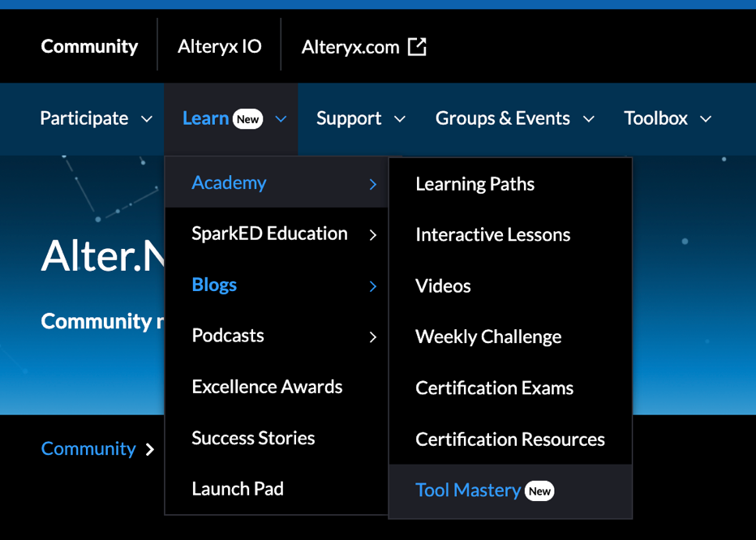Open the Support dropdown menu
Screen dimensions: 756x540
[349, 118]
